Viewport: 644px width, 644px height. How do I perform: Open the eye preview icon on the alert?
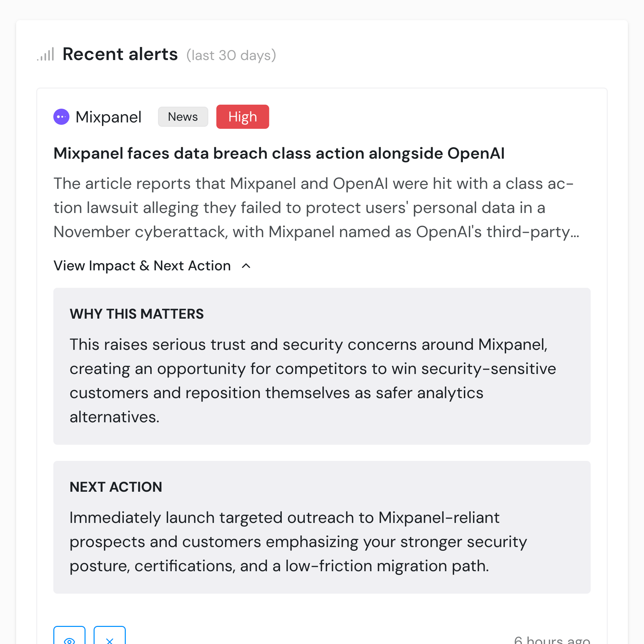coord(70,639)
